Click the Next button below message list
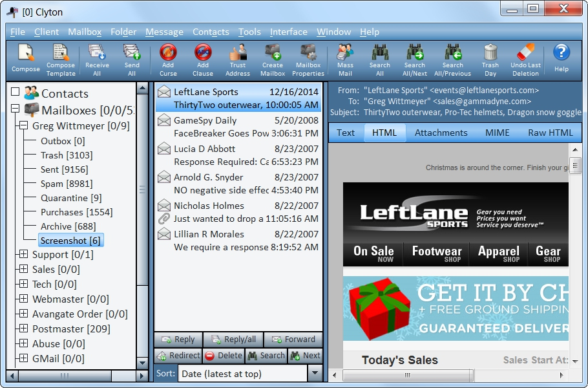Screen dimensions: 588x388 click(305, 356)
